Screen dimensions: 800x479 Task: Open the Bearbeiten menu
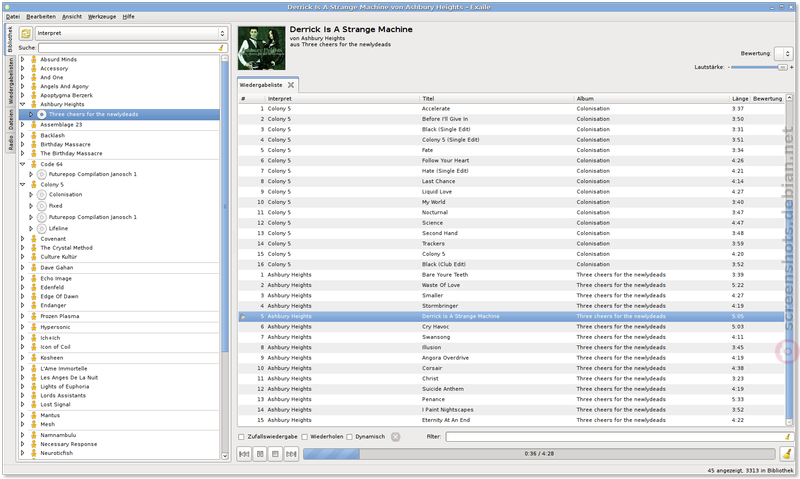pyautogui.click(x=41, y=17)
